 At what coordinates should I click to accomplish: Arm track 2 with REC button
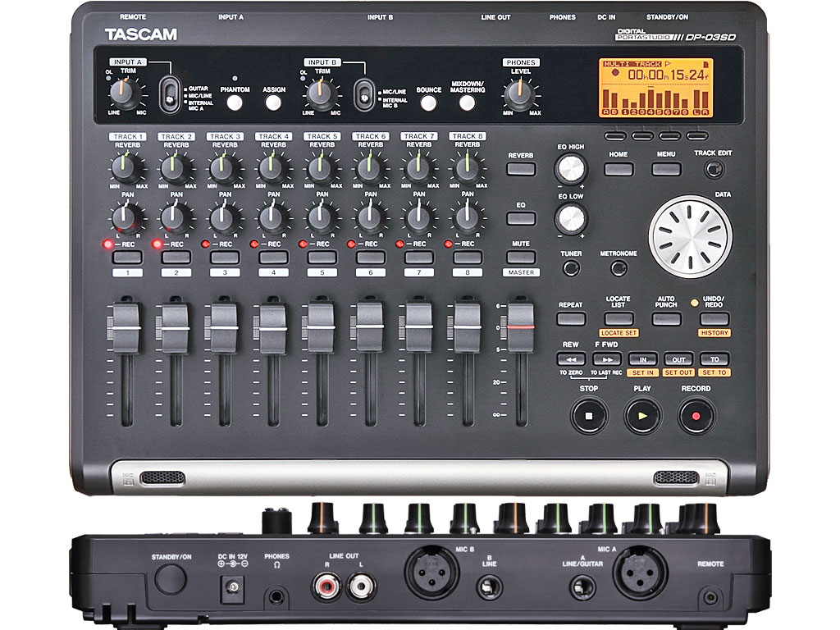[176, 257]
